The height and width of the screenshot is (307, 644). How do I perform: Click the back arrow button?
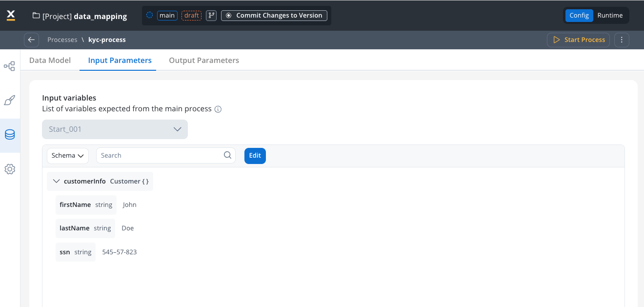tap(31, 40)
